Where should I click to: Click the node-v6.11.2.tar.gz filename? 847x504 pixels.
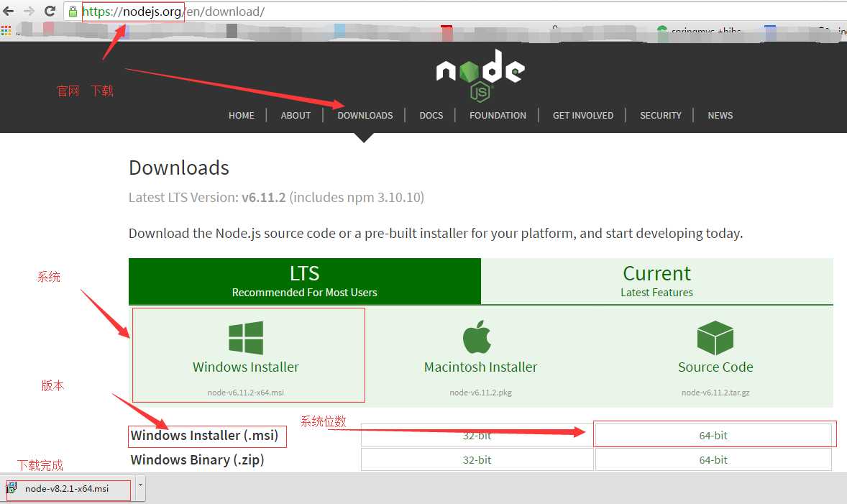tap(715, 393)
